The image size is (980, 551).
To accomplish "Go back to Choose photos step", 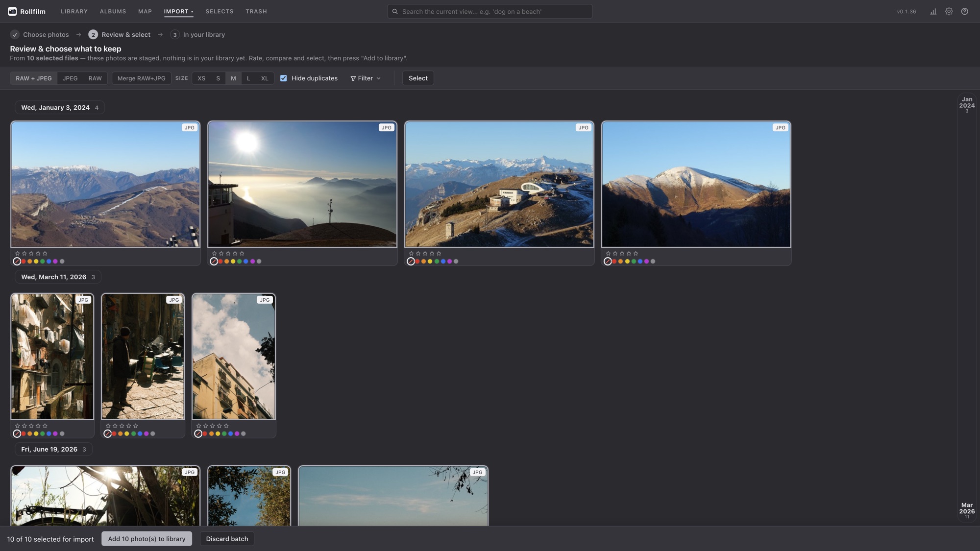I will (40, 35).
